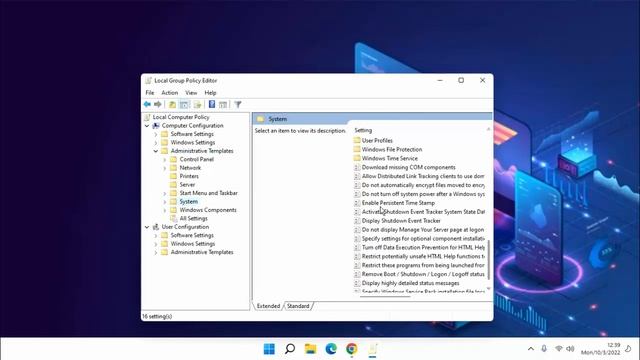Switch to the Extended tab
Image resolution: width=640 pixels, height=360 pixels.
click(268, 306)
